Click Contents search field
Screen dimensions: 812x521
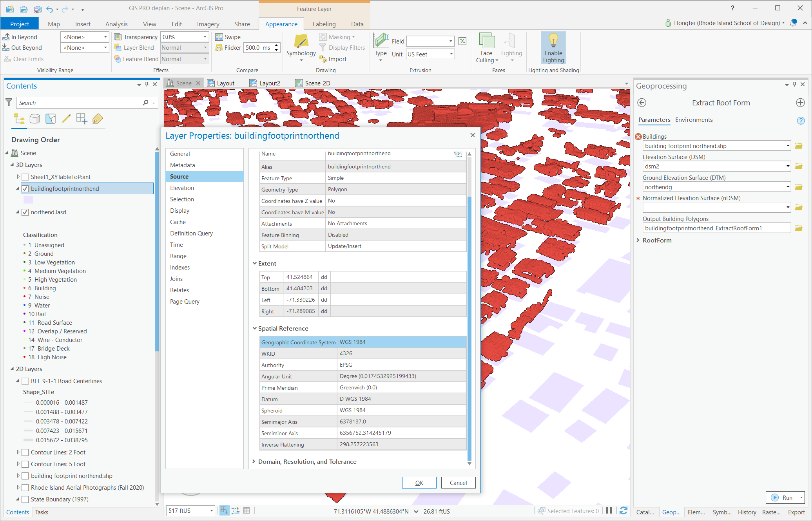tap(80, 103)
